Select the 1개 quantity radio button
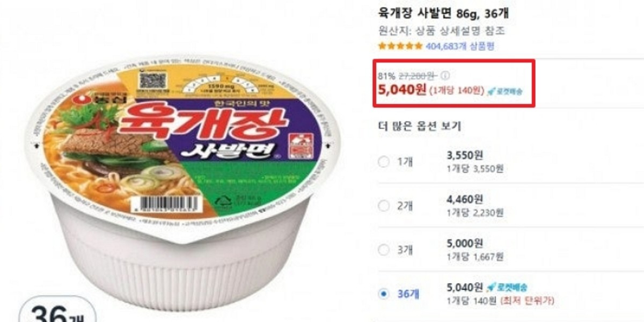 tap(383, 162)
